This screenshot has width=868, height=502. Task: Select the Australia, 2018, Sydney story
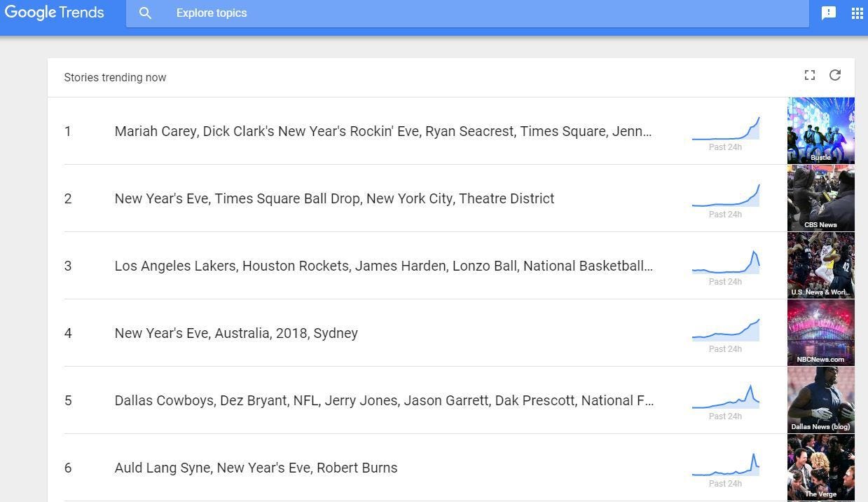tap(236, 333)
